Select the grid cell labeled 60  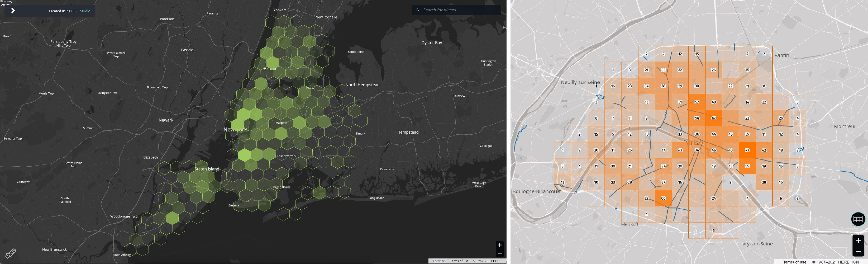(663, 198)
